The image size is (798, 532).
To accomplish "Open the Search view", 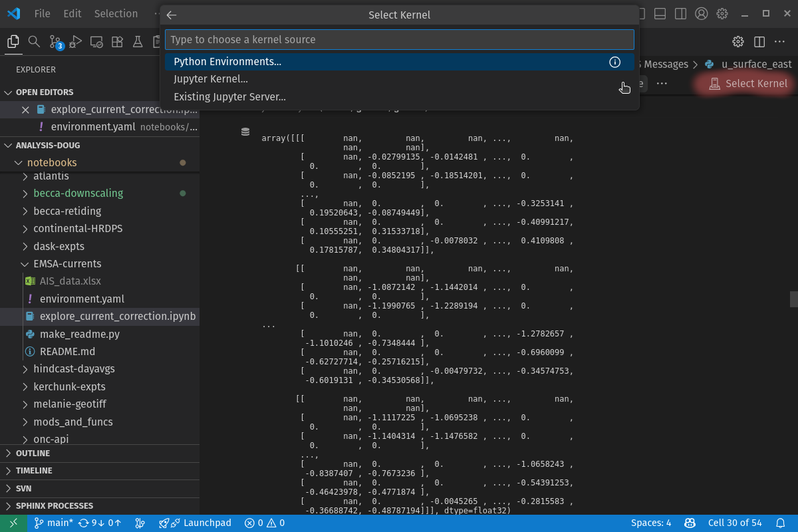I will click(x=34, y=42).
